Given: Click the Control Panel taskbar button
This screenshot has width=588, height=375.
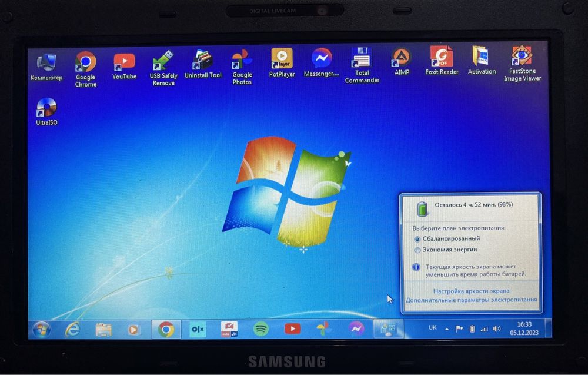Looking at the screenshot, I should pos(388,328).
